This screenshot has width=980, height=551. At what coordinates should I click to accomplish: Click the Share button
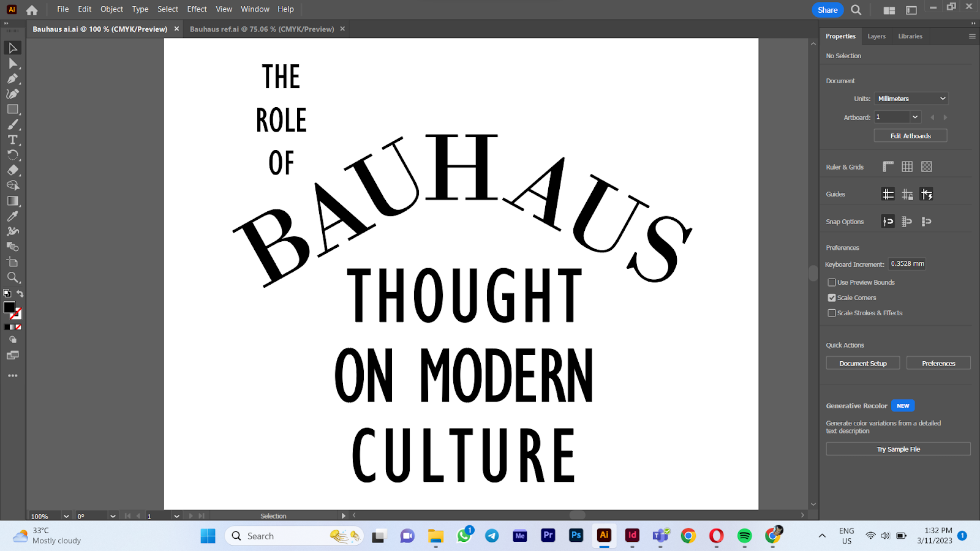(x=827, y=10)
